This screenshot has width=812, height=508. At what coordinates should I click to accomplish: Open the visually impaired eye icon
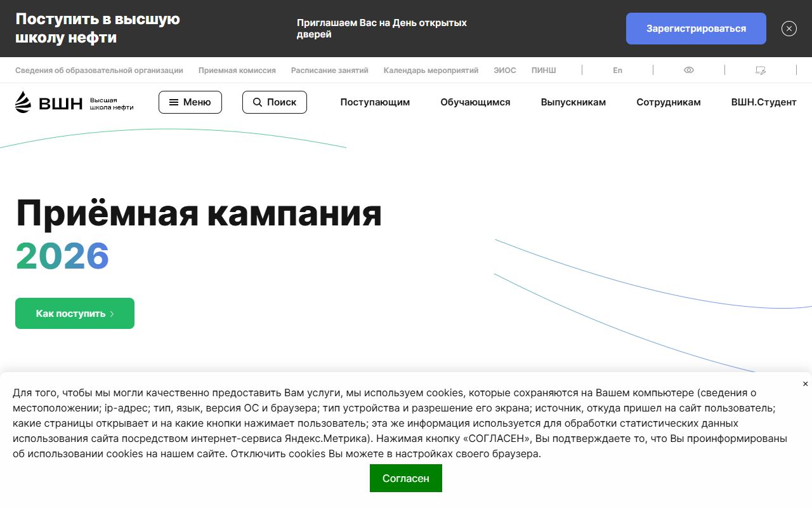(689, 70)
